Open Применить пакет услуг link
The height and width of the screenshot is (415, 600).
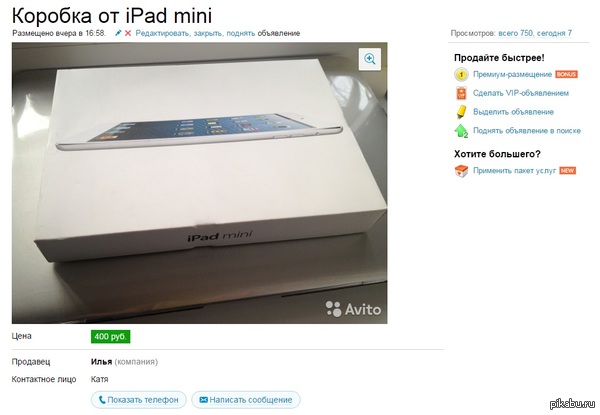[x=514, y=171]
